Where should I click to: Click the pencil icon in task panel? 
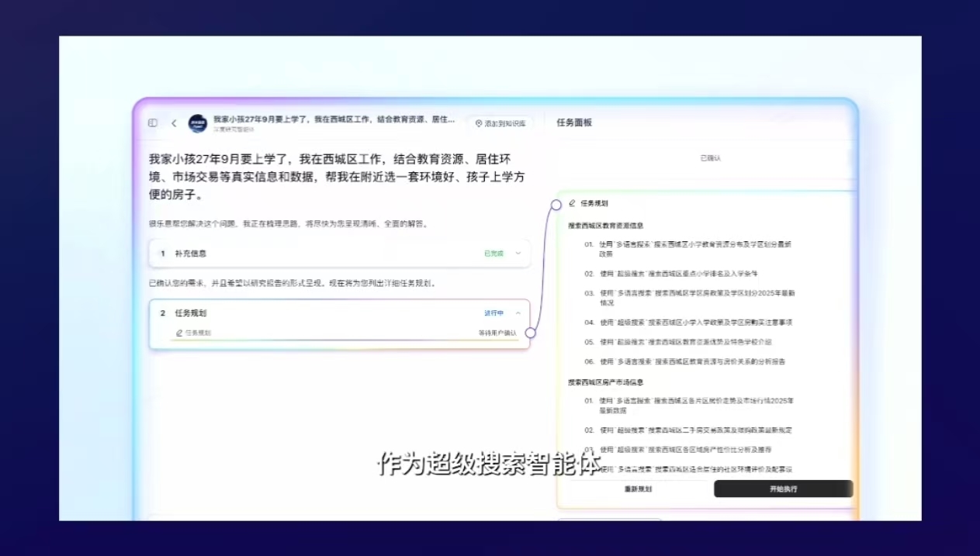[572, 203]
